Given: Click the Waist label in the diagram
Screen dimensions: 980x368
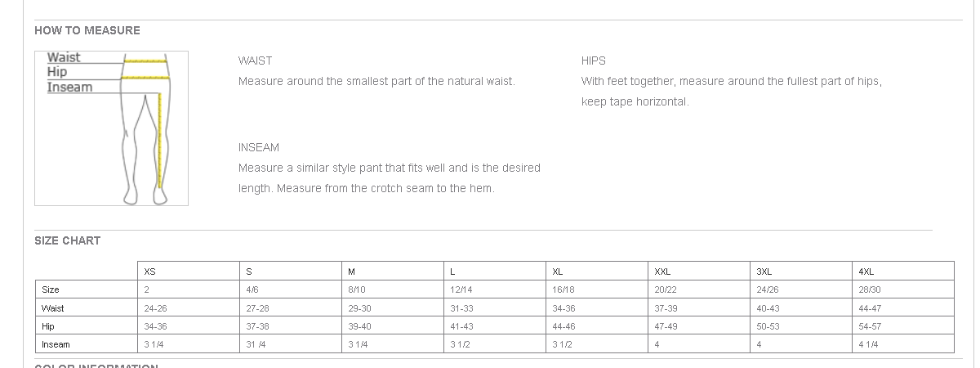Looking at the screenshot, I should [64, 57].
